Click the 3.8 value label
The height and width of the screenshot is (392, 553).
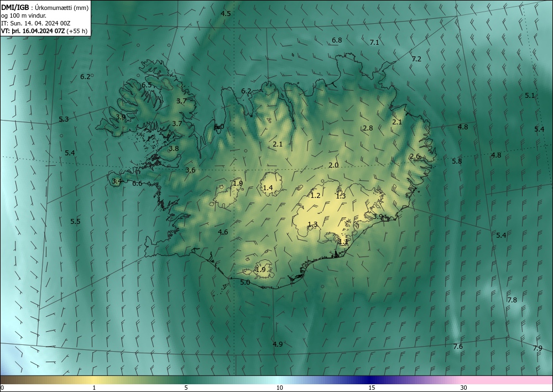[174, 149]
